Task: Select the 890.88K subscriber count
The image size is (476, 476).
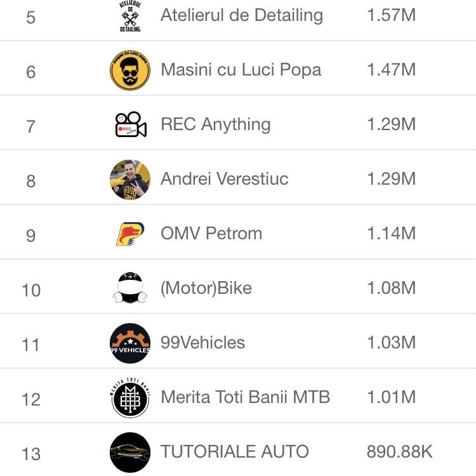Action: coord(399,451)
